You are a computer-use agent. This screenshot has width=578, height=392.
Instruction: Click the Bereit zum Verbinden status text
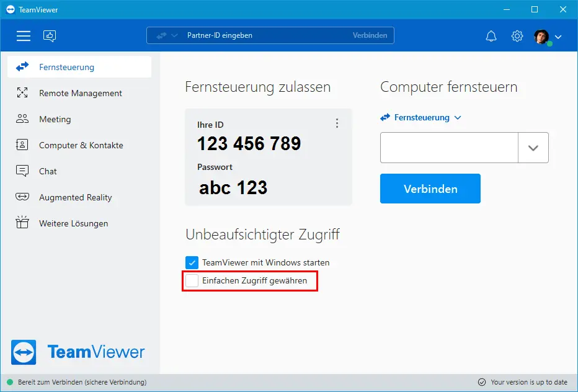82,382
